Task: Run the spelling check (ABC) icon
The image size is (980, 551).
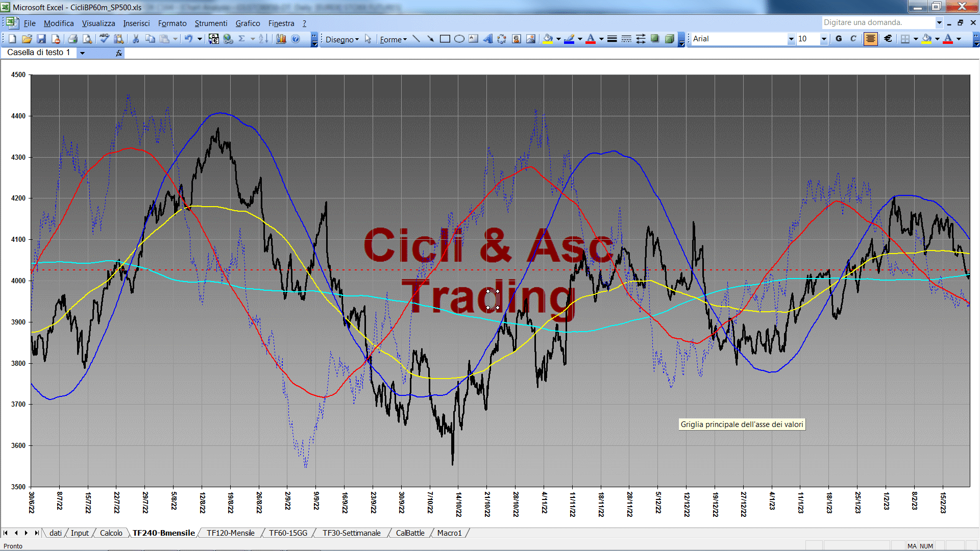Action: [x=104, y=39]
